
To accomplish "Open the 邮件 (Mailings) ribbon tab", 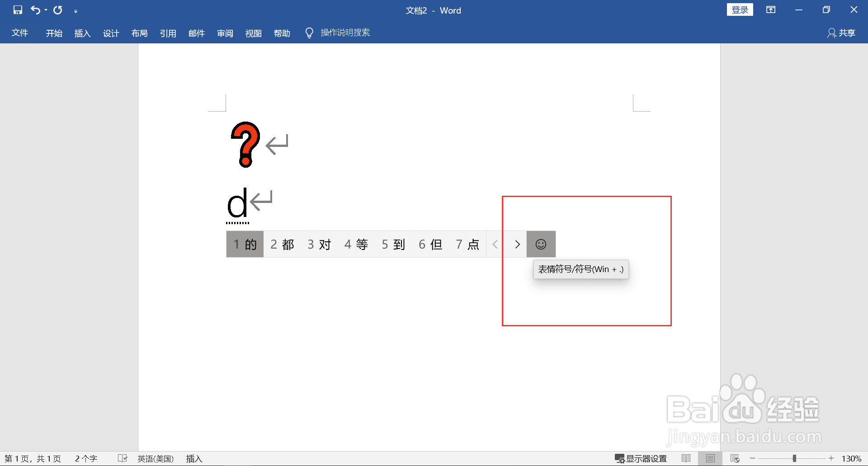I will pos(197,33).
